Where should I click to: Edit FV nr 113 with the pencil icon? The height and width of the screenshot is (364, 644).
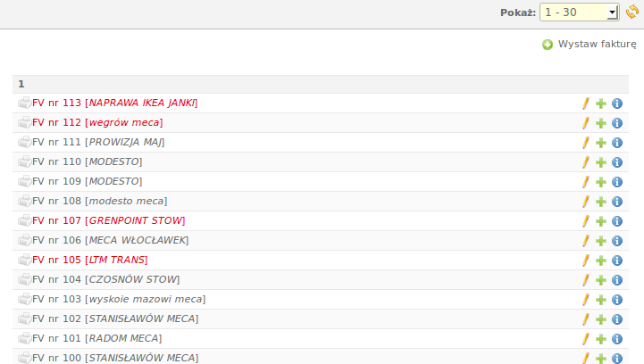(586, 103)
